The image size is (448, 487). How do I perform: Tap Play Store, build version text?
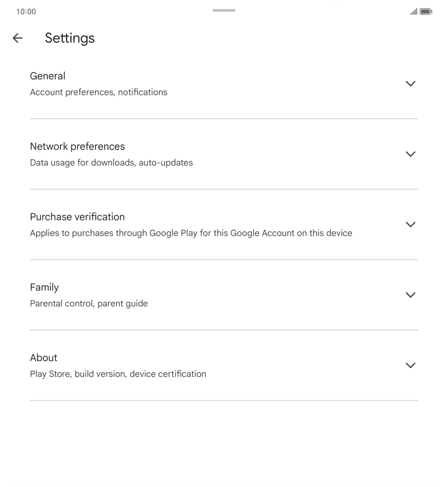click(118, 374)
